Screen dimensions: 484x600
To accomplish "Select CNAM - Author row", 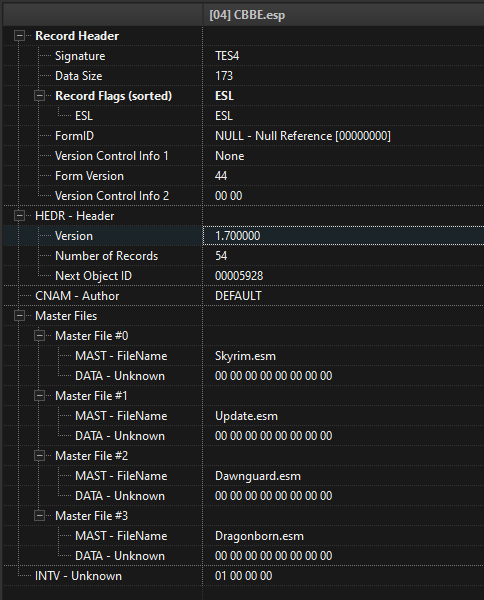I will 243,296.
